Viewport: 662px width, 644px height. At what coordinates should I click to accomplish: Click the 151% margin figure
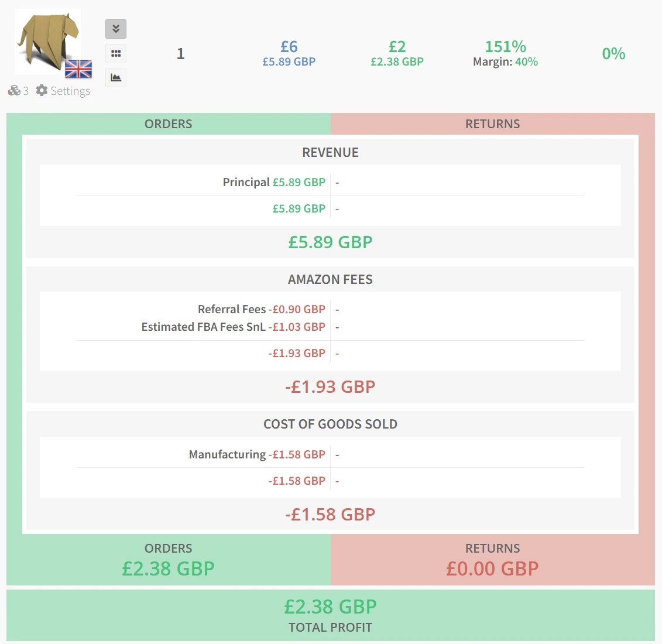pos(505,47)
